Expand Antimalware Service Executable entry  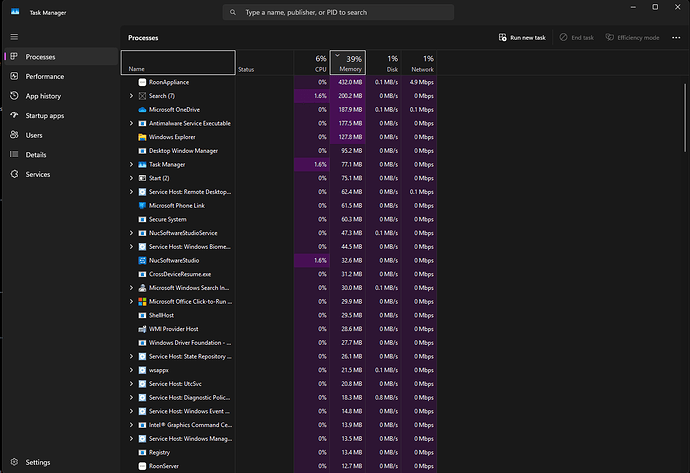pyautogui.click(x=131, y=123)
